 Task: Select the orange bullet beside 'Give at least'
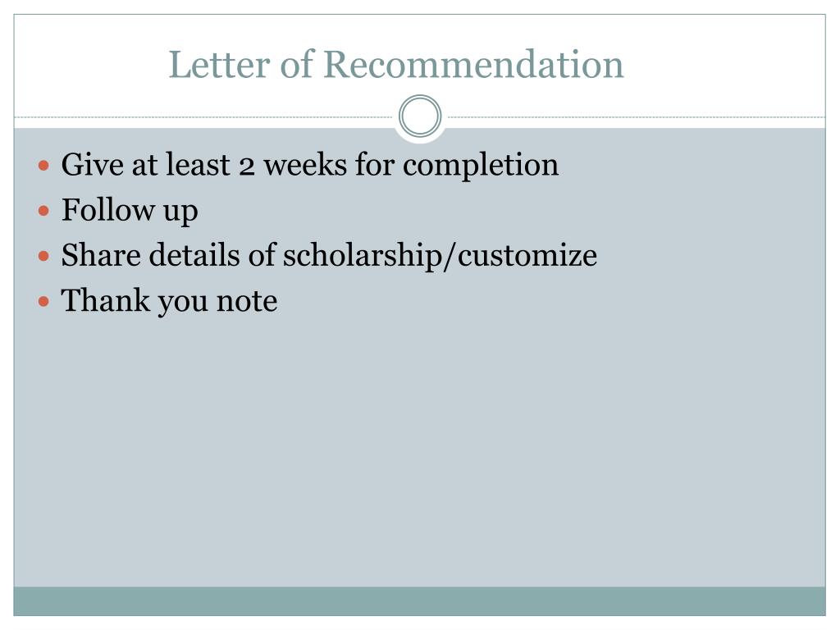44,165
